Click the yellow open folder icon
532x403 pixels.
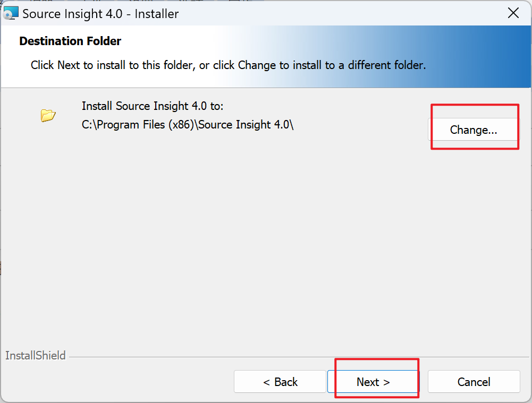48,115
